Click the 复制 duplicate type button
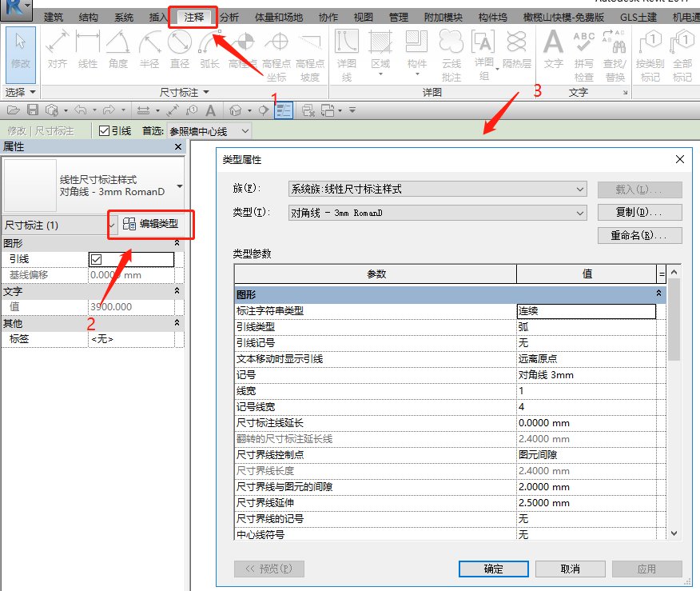Viewport: 700px width, 591px height. pyautogui.click(x=639, y=213)
